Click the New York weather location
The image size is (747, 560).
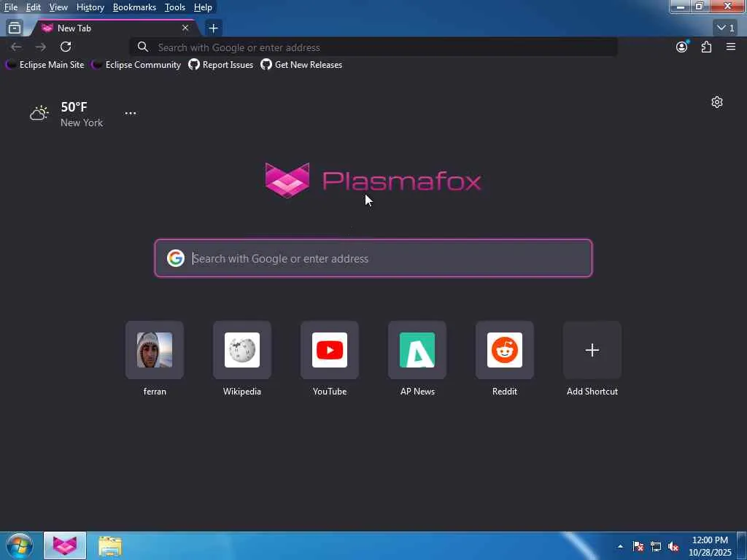(82, 122)
